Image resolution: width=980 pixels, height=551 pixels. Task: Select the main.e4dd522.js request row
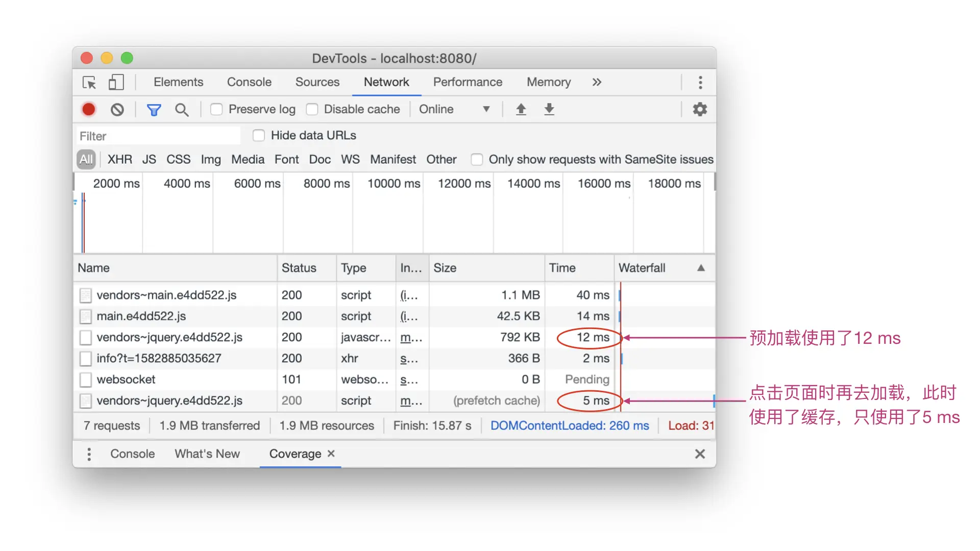point(141,316)
